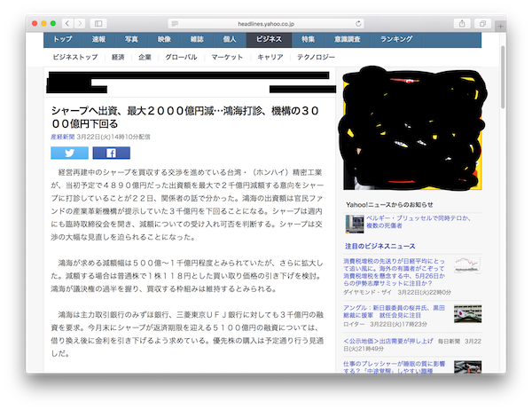Viewport: 532px width, 410px height.
Task: Open a new tab with plus button
Action: coord(500,26)
